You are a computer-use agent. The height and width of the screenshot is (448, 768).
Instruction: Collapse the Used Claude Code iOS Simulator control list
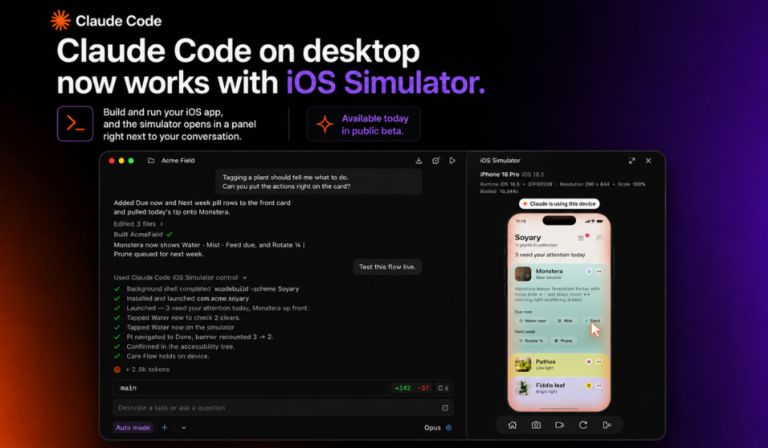[x=180, y=278]
